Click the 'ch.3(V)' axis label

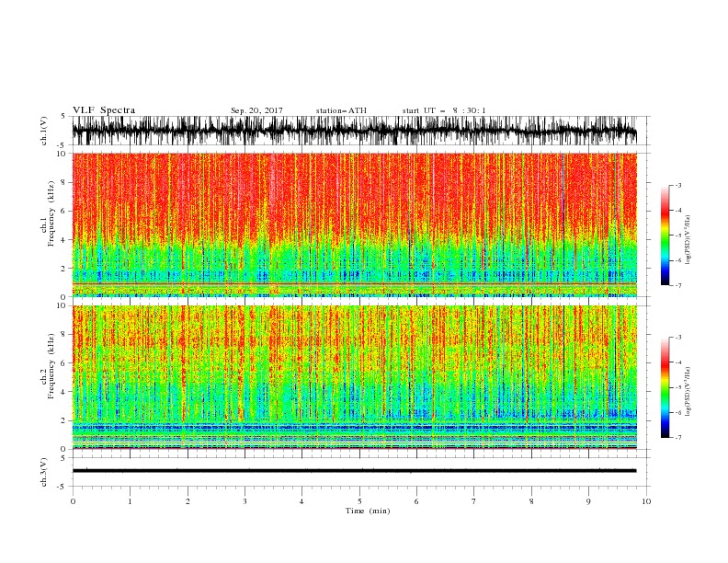pyautogui.click(x=43, y=472)
